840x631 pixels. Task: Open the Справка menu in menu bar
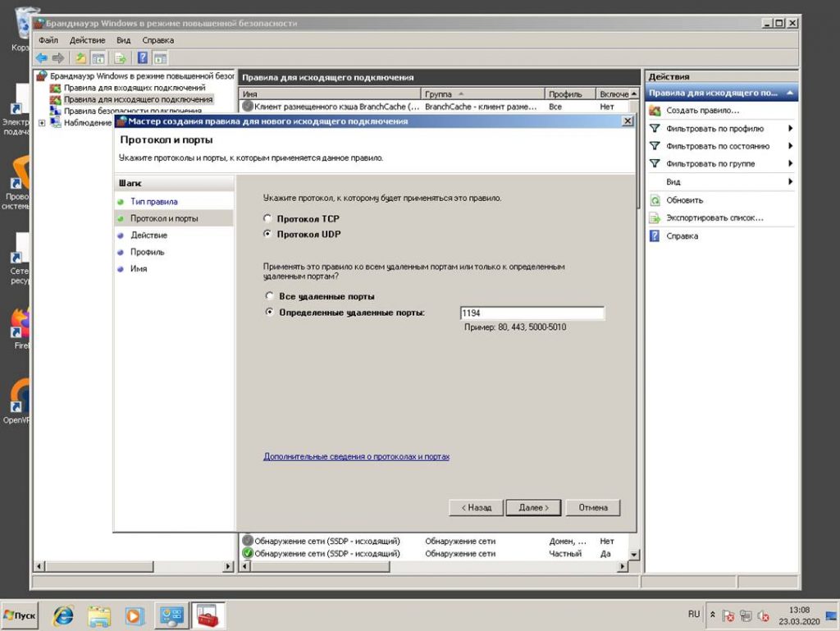[158, 40]
